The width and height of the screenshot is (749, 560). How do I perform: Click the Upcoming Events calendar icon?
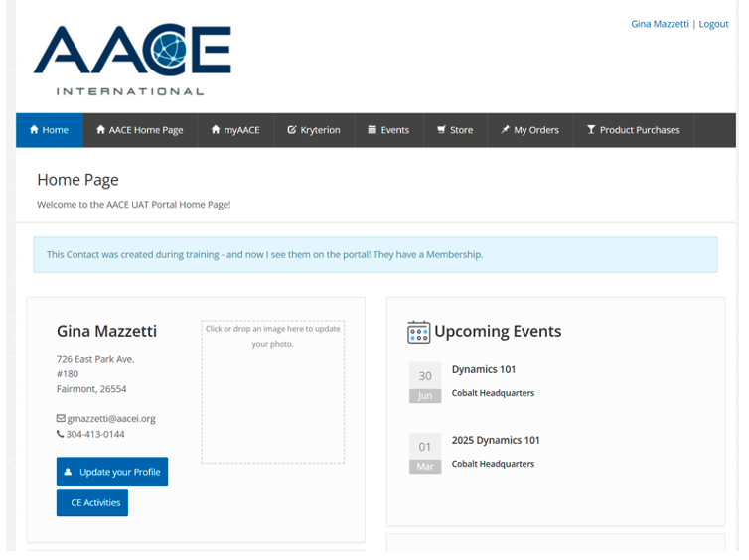coord(418,332)
